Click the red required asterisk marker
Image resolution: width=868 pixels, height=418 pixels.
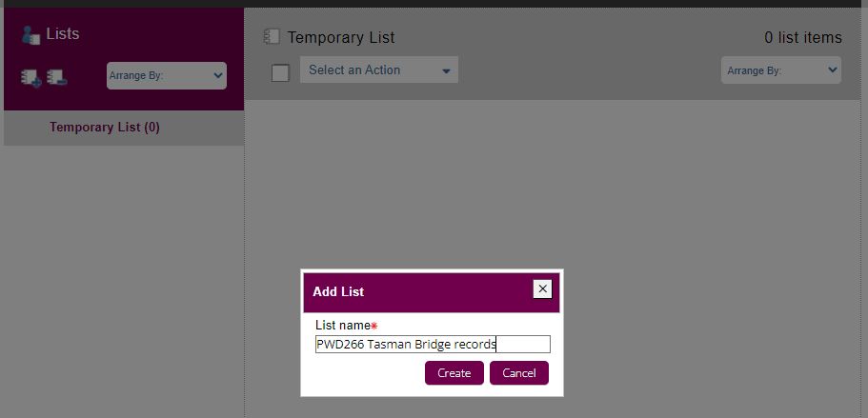click(x=374, y=326)
